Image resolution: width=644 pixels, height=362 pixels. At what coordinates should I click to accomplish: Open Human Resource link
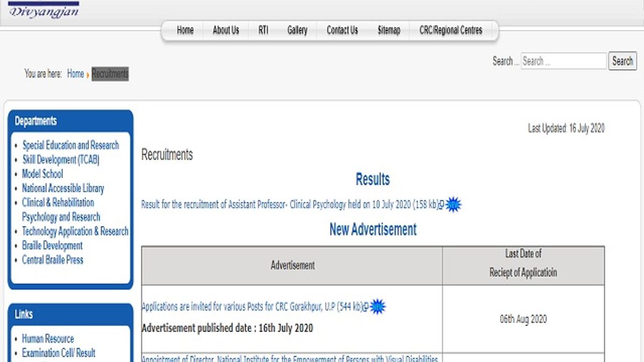[48, 339]
